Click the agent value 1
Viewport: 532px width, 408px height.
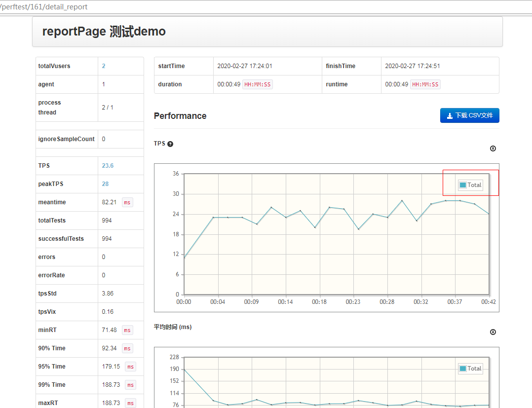pos(104,84)
